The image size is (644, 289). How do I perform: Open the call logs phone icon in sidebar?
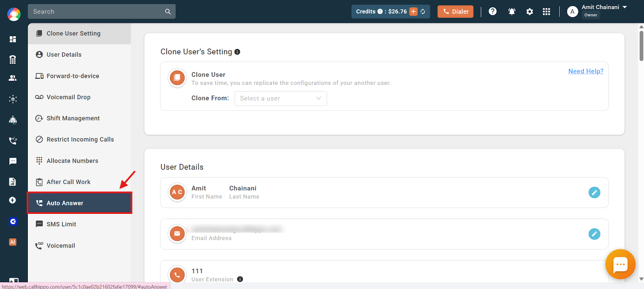13,141
